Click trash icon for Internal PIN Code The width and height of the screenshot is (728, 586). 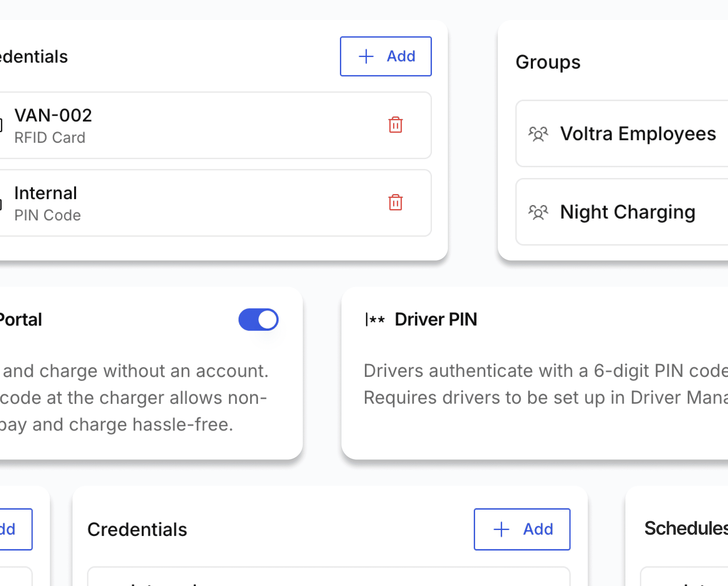click(395, 203)
